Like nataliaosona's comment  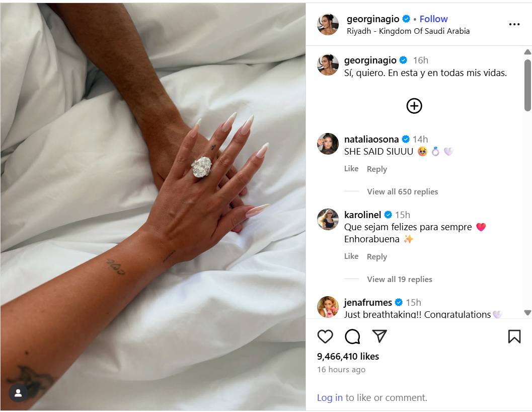pos(351,169)
